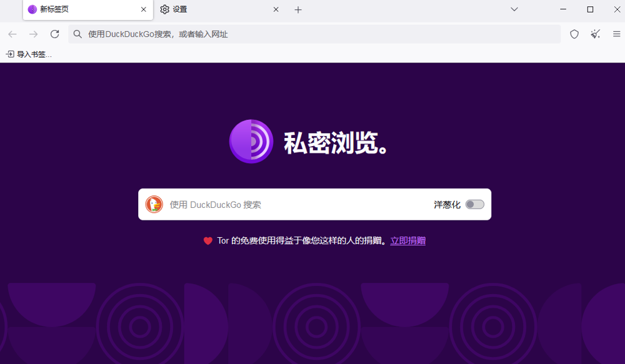Expand the list all tabs chevron
The image size is (625, 364).
coord(514,9)
